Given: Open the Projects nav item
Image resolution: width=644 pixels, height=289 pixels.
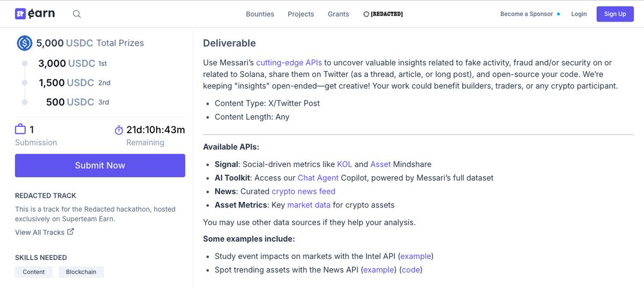Looking at the screenshot, I should click(x=301, y=14).
